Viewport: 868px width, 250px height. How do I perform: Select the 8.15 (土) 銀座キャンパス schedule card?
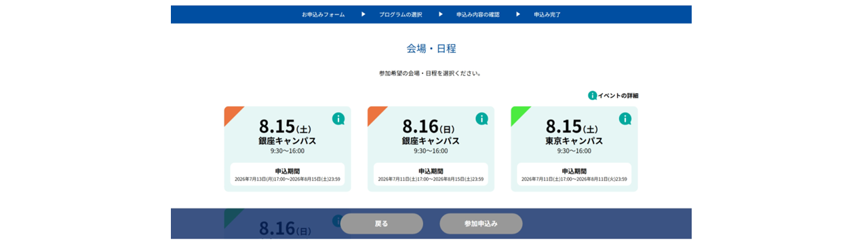pos(288,149)
